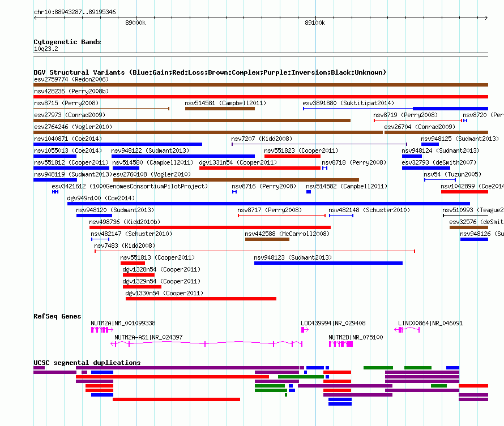Screen dimensions: 504x426
Task: Click nsv551812 (Cooper2011) label
Action: [x=71, y=162]
